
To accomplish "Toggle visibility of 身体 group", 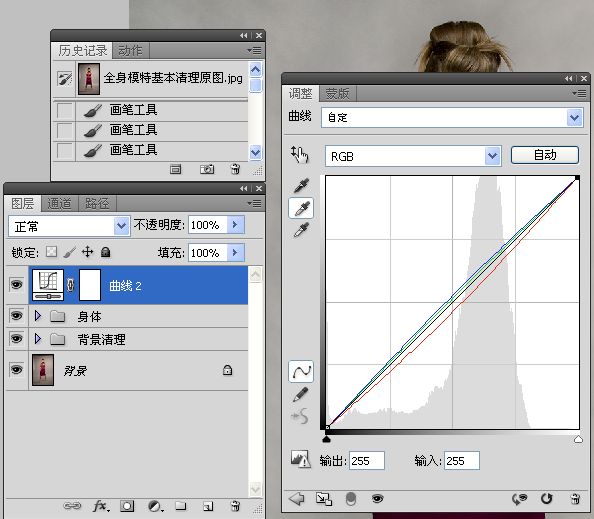I will (16, 316).
